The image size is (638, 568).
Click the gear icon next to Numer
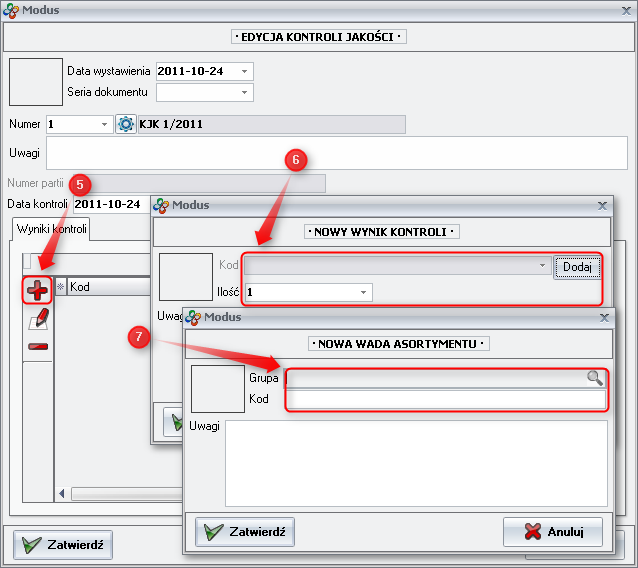126,124
